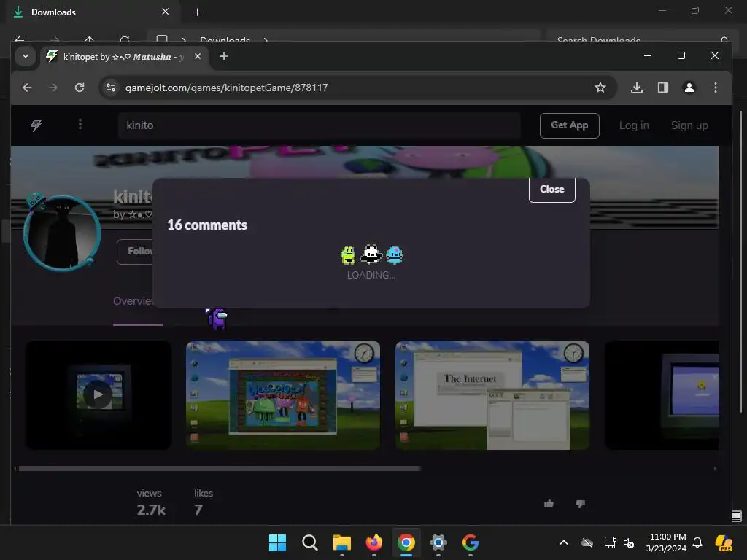
Task: Open 'The Internet' screenshot thumbnail
Action: point(492,394)
